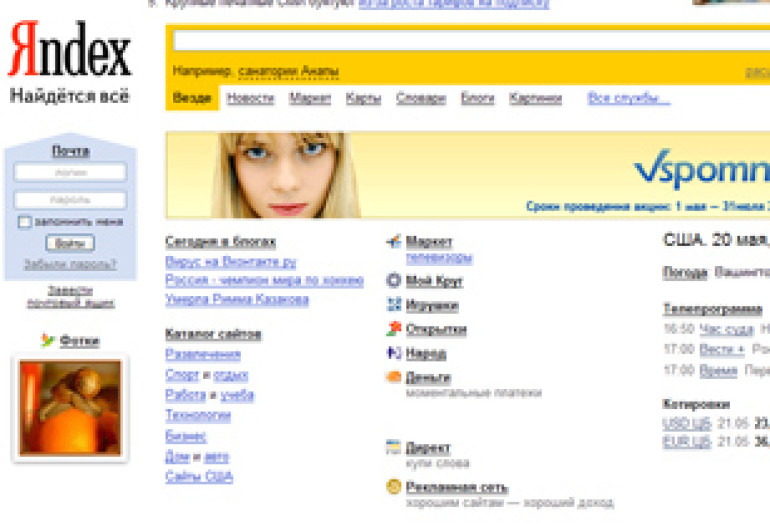Screen dimensions: 770x527
Task: Open the Дом catalog link
Action: [177, 457]
